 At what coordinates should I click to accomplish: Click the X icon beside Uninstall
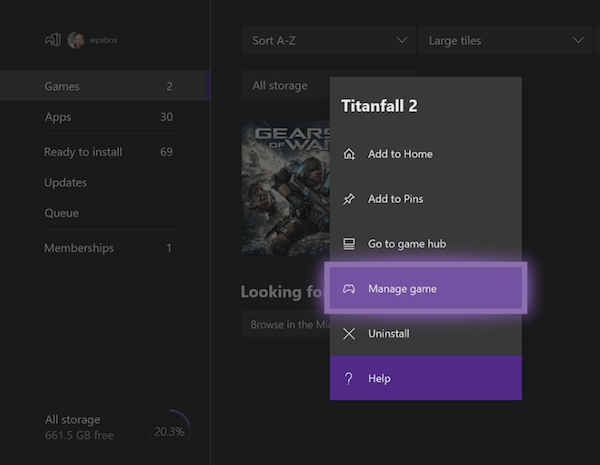349,334
